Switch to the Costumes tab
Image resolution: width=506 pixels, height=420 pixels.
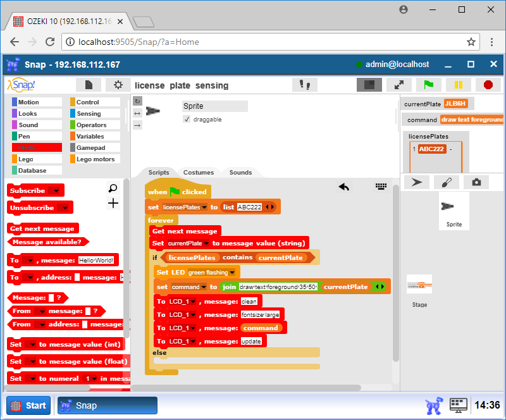click(199, 173)
